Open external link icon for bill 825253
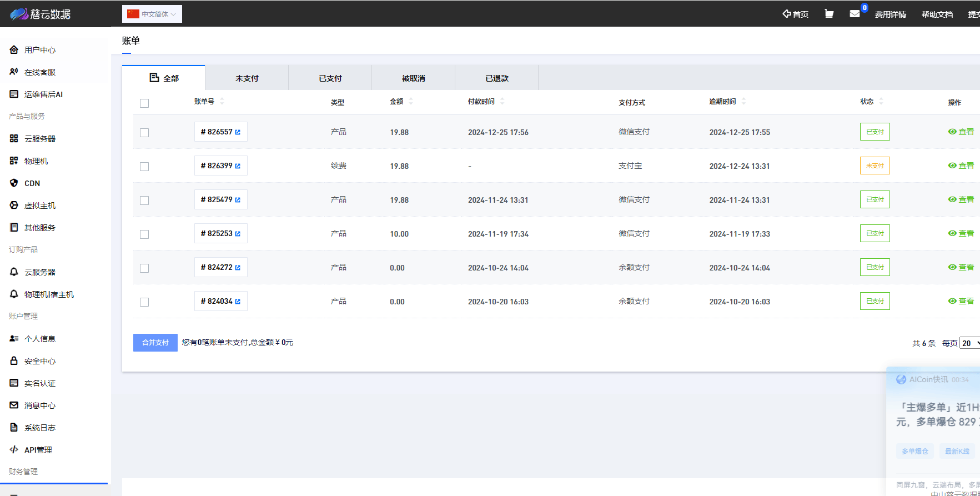The image size is (980, 496). [x=238, y=234]
